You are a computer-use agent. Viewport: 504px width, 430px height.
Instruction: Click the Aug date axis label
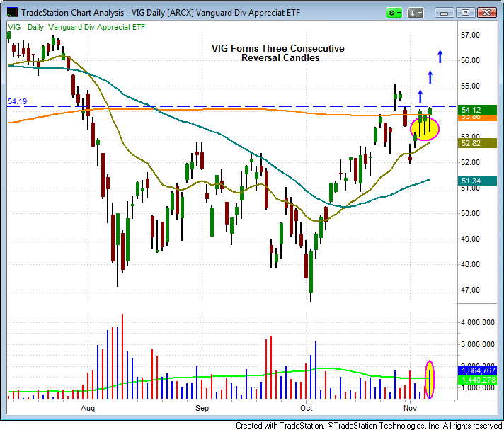pos(88,409)
